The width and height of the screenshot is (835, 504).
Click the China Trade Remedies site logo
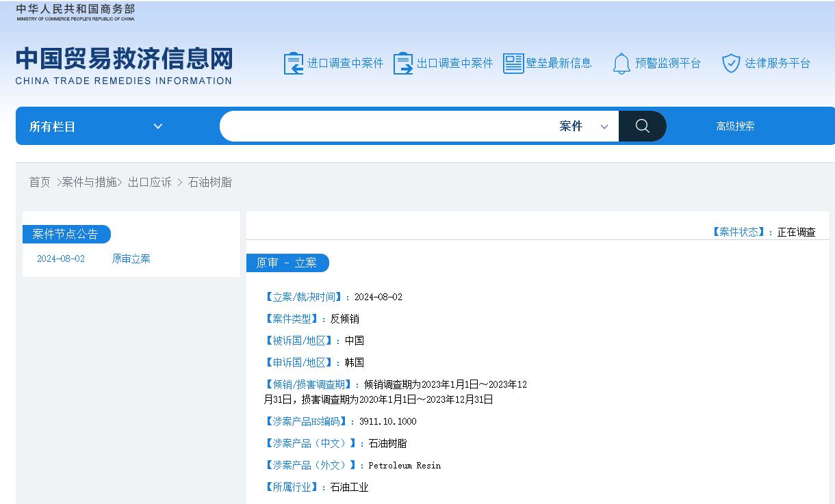click(x=124, y=66)
